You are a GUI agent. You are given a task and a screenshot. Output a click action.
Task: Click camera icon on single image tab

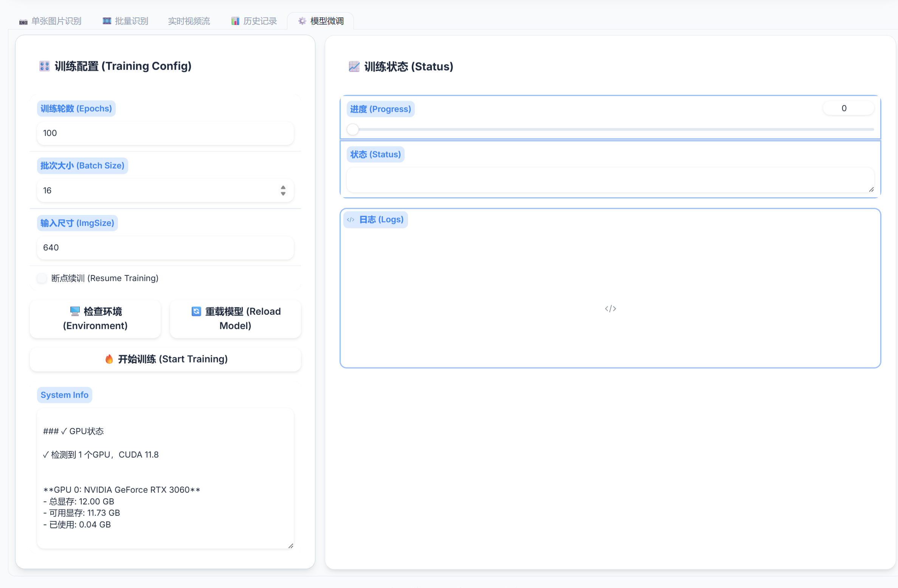tap(23, 22)
